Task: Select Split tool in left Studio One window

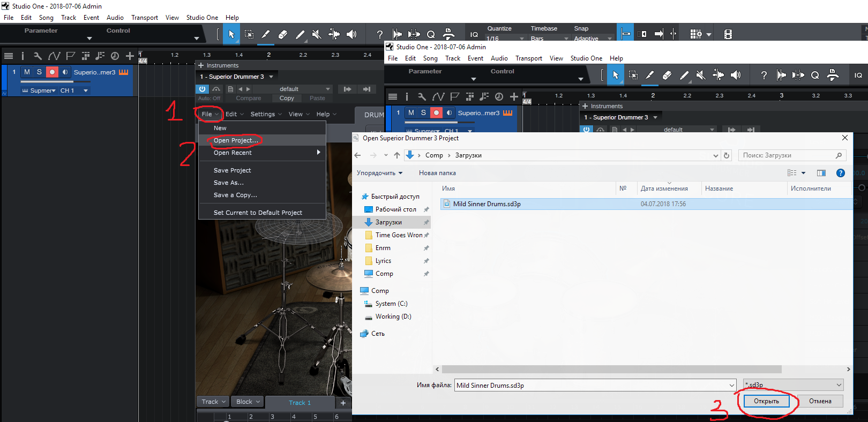Action: point(266,34)
